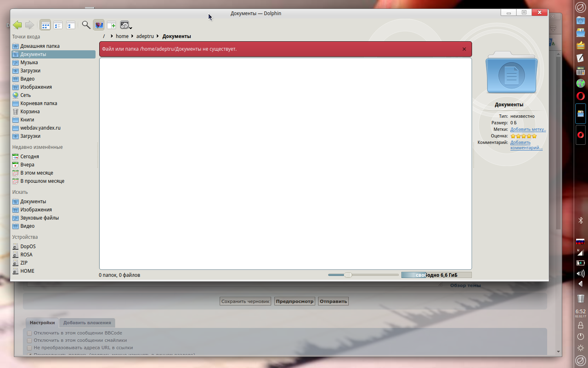Expand the breadcrumb arrow before home

click(x=111, y=36)
